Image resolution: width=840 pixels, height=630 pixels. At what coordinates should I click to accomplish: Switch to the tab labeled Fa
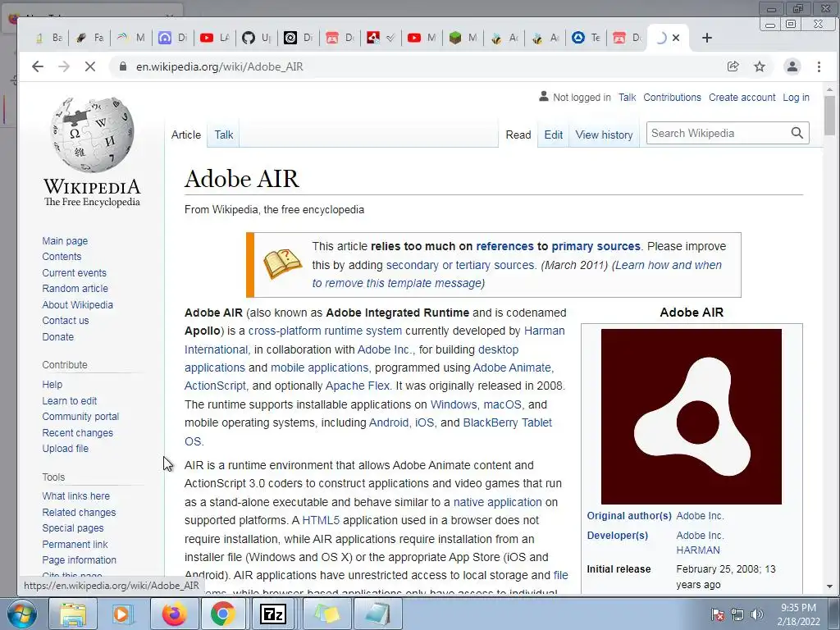(89, 38)
